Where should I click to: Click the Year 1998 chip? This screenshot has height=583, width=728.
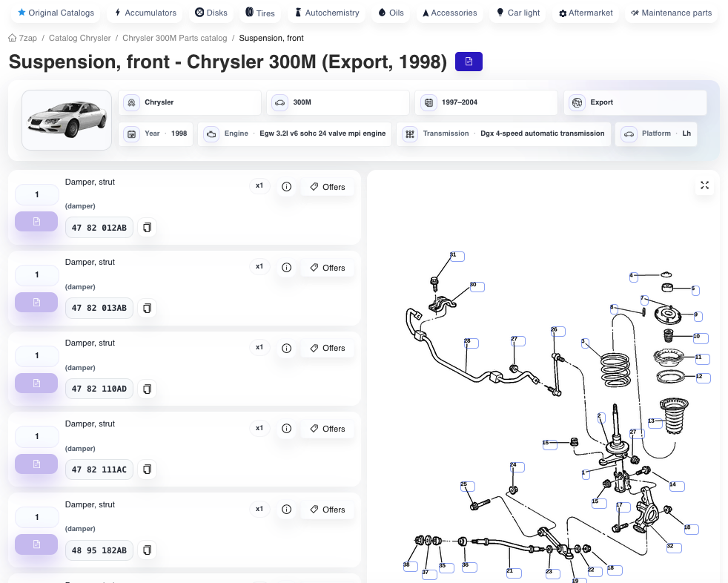156,134
